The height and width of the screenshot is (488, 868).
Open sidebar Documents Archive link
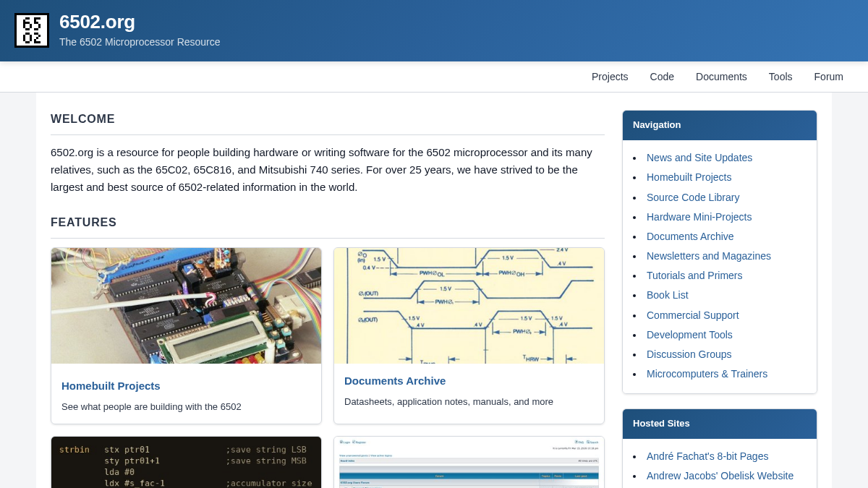tap(690, 236)
